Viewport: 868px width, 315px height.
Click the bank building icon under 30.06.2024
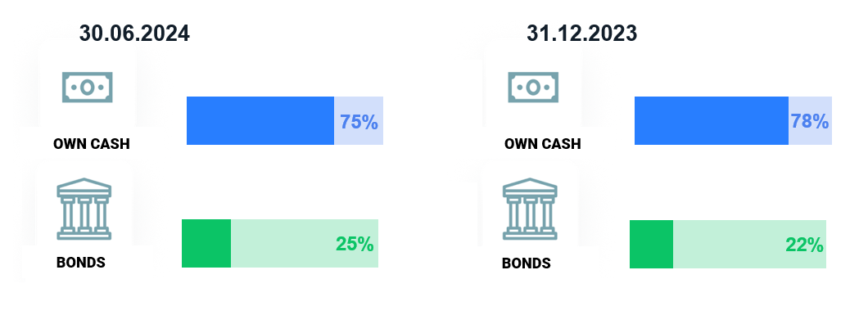(84, 209)
